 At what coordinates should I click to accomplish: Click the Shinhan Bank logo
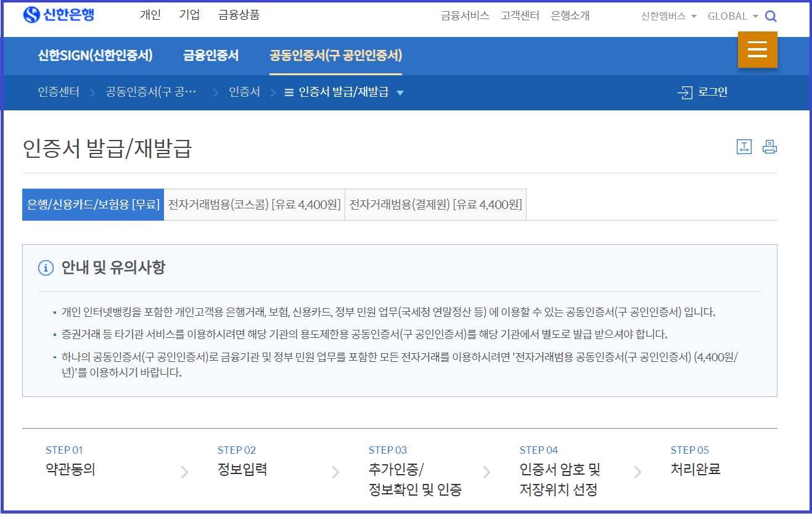coord(59,15)
